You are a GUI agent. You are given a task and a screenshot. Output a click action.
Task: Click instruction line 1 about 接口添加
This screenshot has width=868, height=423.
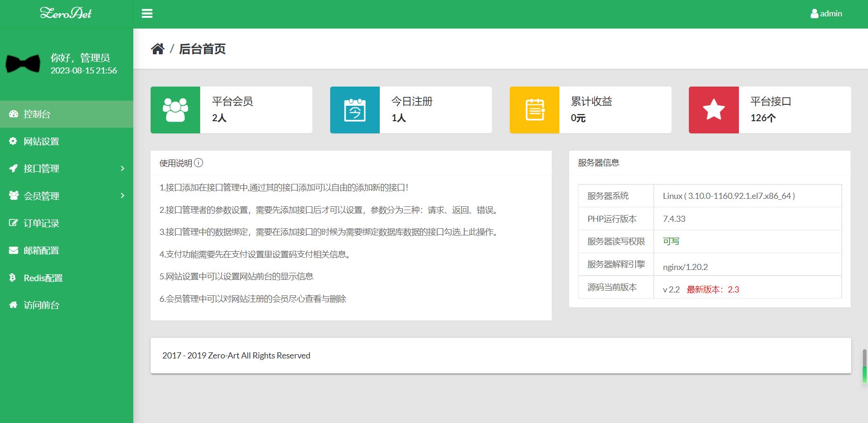284,187
